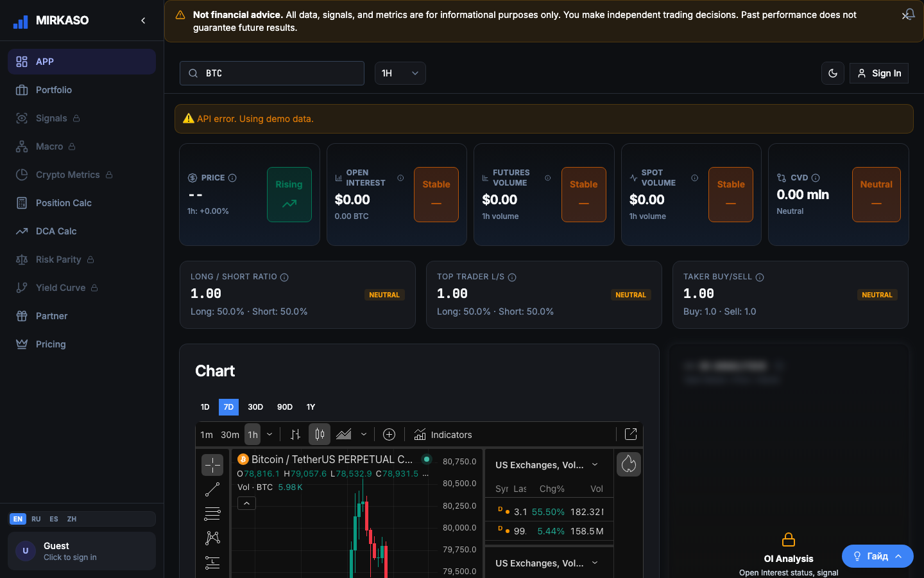Show info for Futures Volume
The image size is (924, 578).
[548, 178]
